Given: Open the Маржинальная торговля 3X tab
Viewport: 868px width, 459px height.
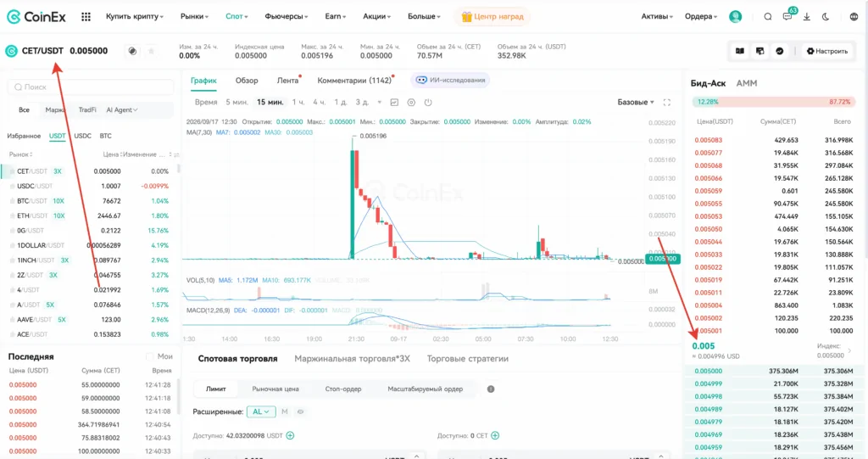Looking at the screenshot, I should [352, 359].
